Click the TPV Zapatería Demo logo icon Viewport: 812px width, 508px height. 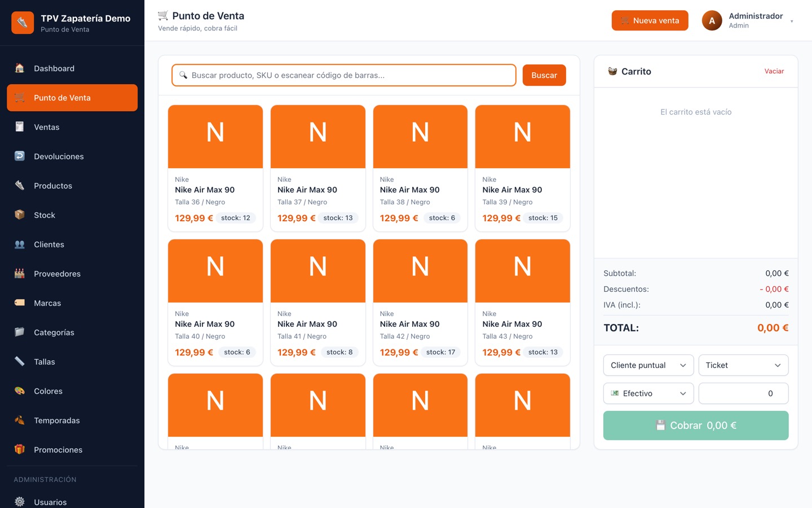click(23, 23)
